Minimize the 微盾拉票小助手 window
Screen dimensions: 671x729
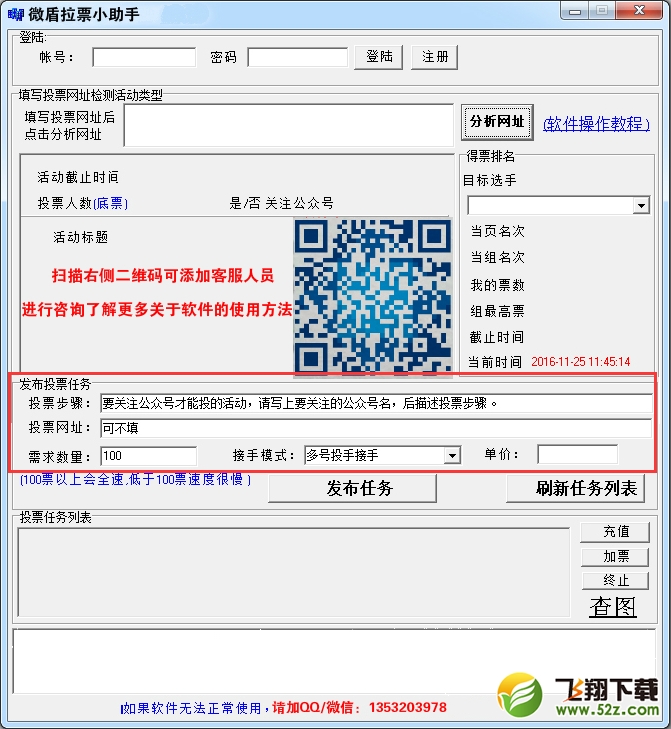click(x=575, y=11)
